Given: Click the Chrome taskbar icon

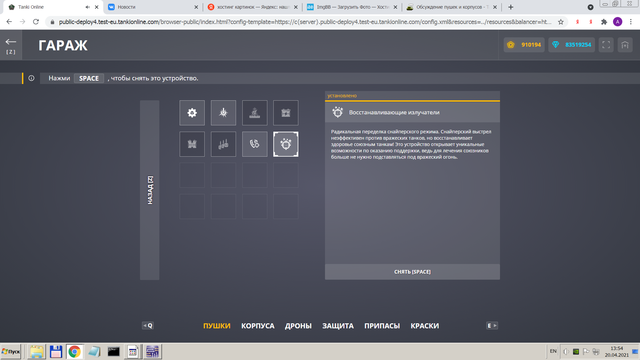Looking at the screenshot, I should [x=75, y=351].
